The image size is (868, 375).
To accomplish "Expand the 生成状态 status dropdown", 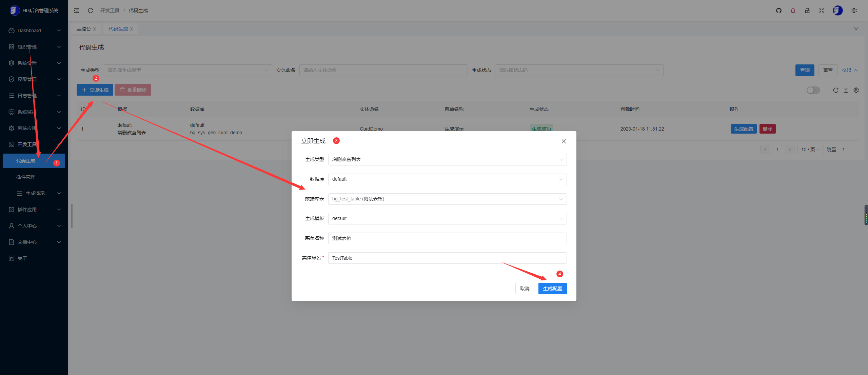I will [x=578, y=70].
